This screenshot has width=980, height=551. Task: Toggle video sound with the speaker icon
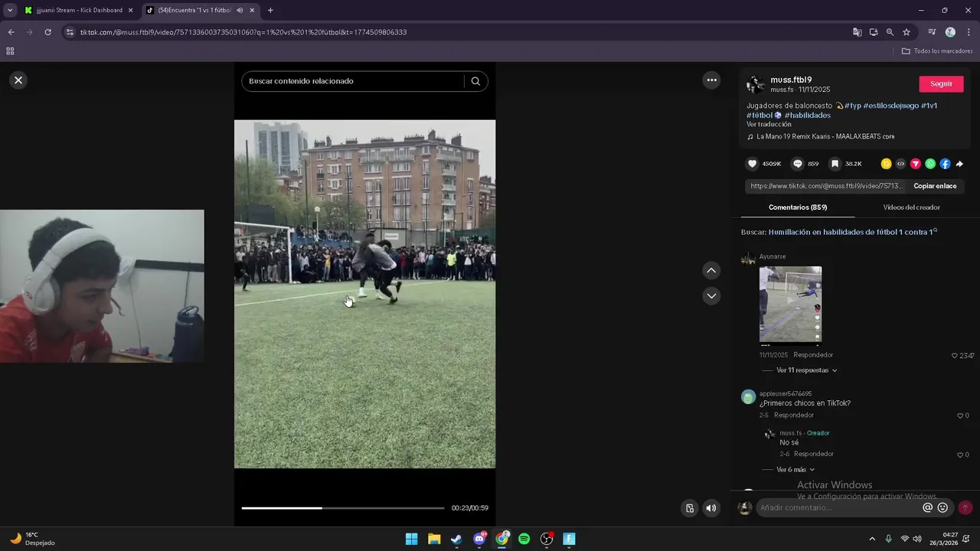(x=711, y=508)
